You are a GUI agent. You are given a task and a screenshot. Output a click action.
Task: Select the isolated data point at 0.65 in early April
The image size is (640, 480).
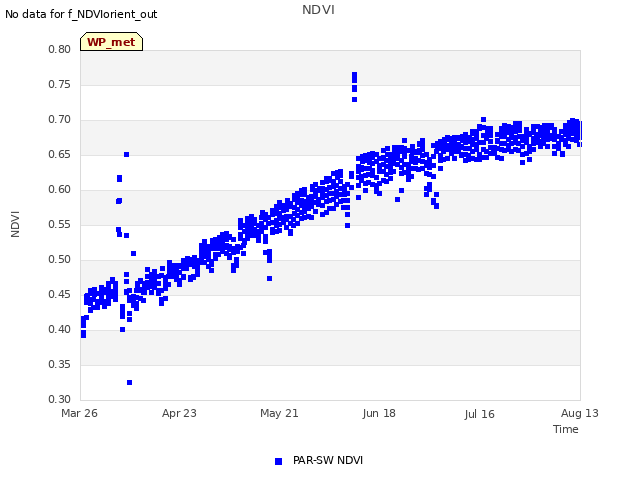[x=127, y=154]
